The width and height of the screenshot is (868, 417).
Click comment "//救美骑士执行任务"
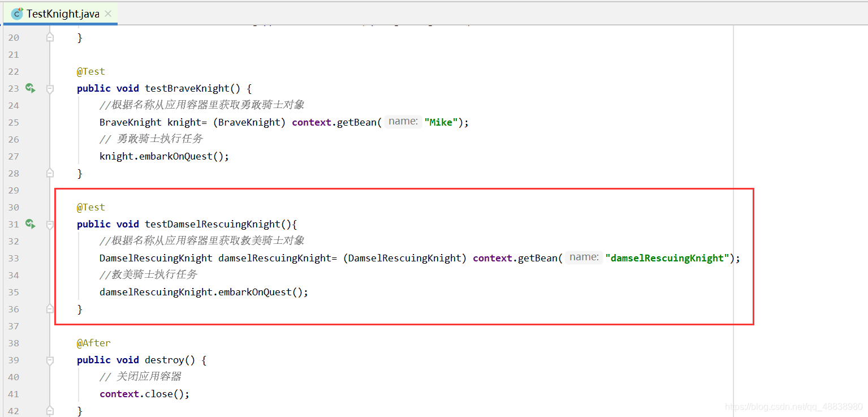148,275
